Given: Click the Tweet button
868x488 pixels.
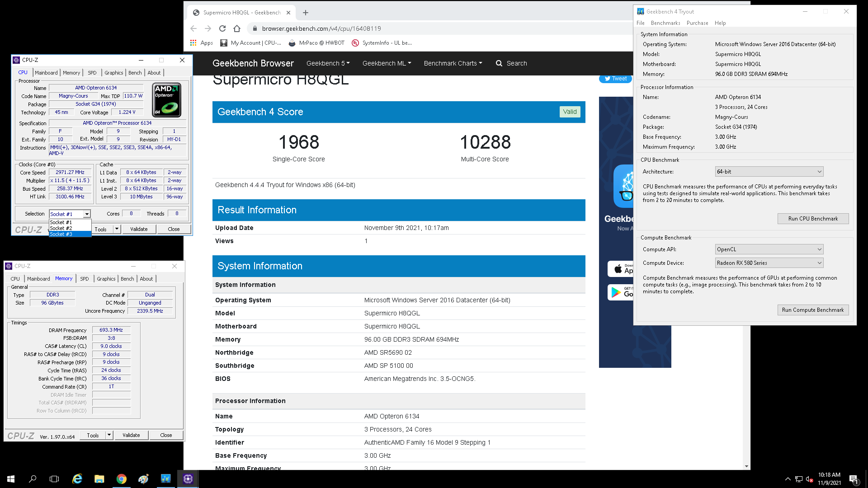Looking at the screenshot, I should (615, 79).
